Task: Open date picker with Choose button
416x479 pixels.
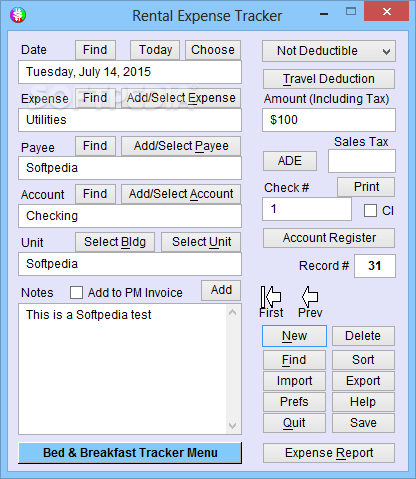Action: tap(213, 50)
